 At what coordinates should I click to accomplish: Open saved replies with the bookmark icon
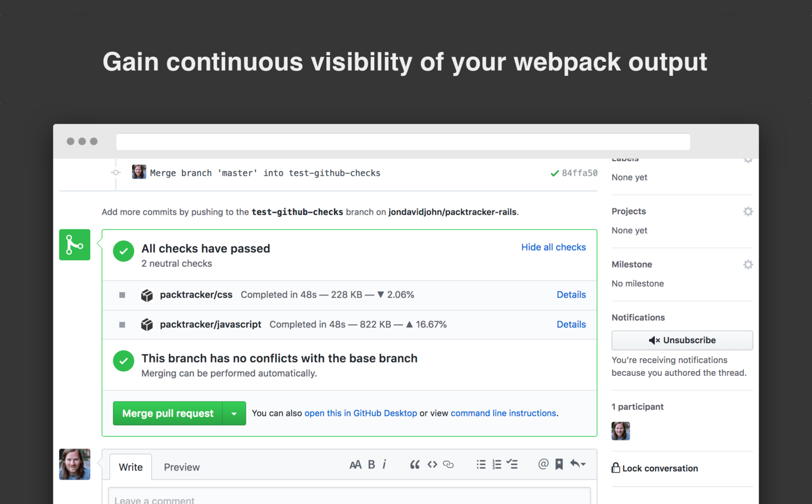click(x=558, y=464)
